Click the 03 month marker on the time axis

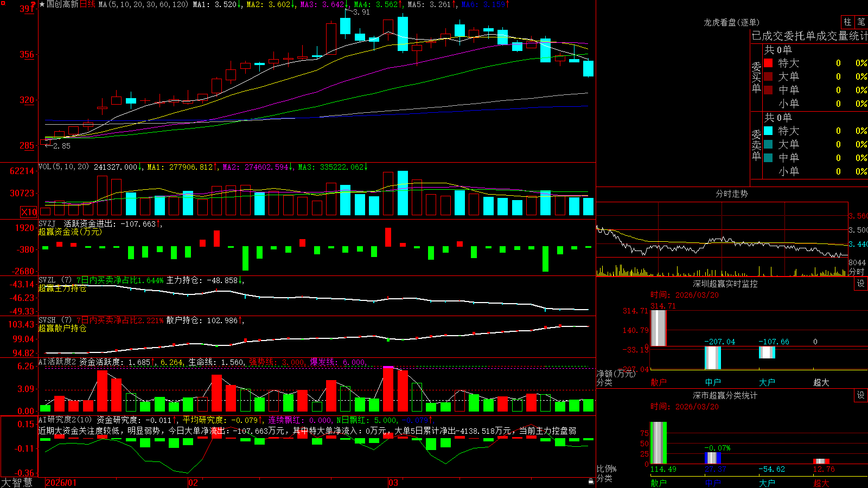(393, 483)
